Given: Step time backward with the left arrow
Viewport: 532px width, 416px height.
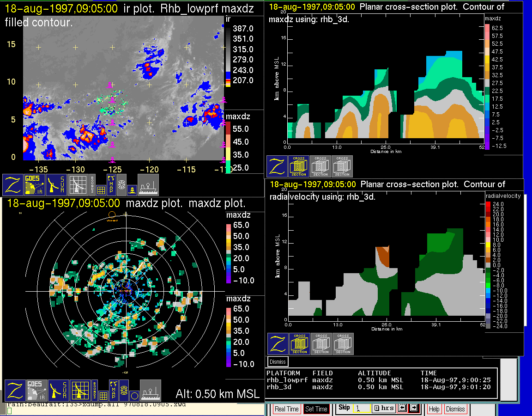Looking at the screenshot, I should pyautogui.click(x=402, y=409).
